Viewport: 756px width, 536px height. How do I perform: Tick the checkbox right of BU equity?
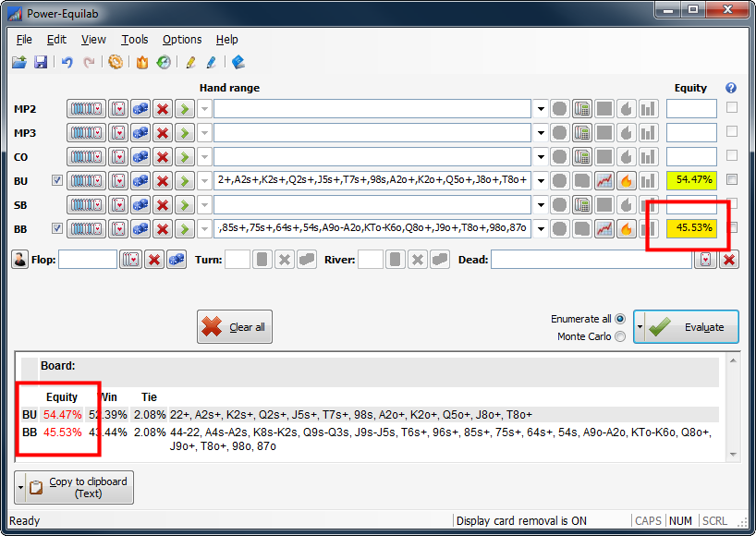(732, 180)
